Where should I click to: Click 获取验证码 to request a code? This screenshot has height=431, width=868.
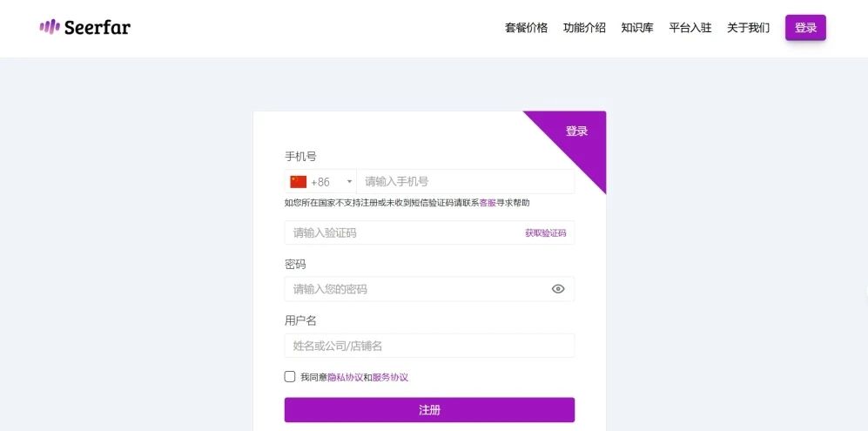pos(545,233)
